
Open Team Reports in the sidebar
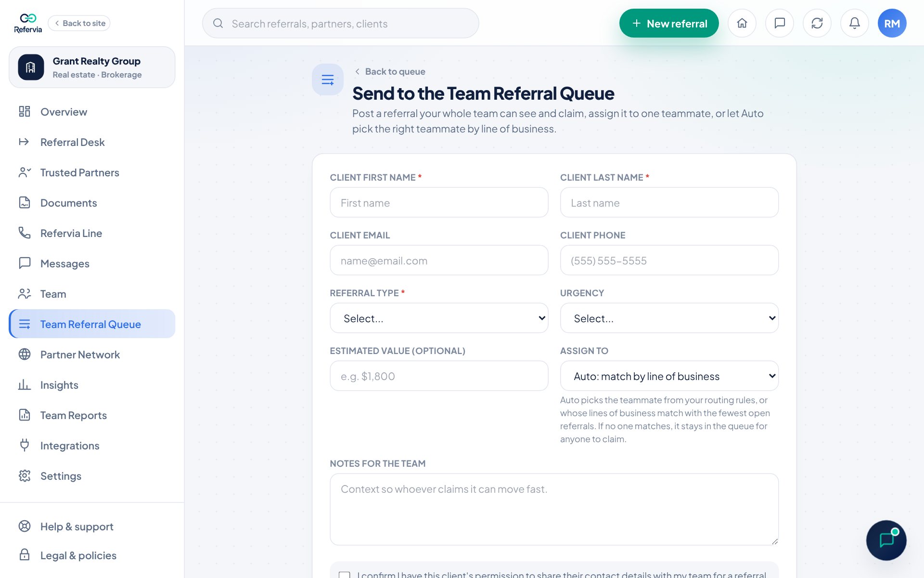(x=92, y=415)
